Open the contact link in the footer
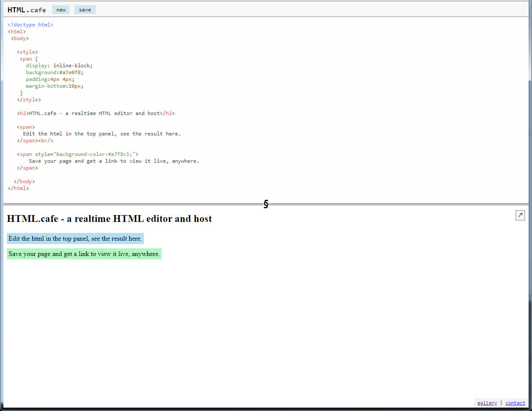Viewport: 532px width, 411px height. (515, 402)
